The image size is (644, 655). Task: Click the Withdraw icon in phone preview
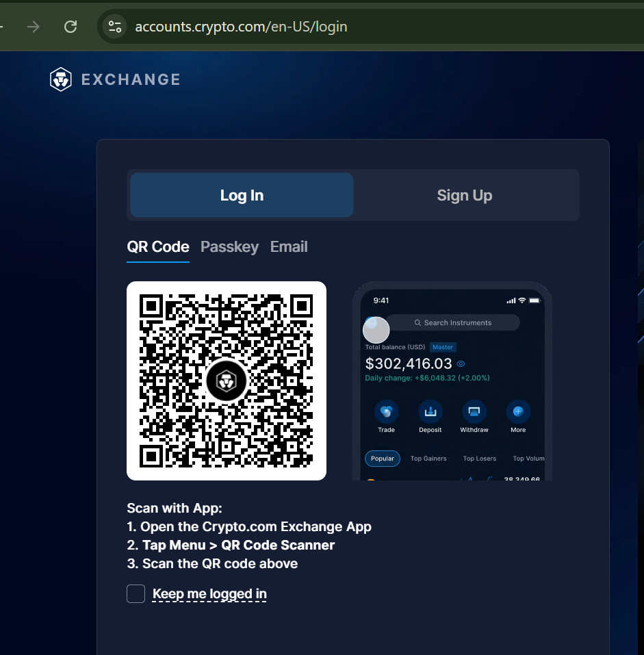(x=474, y=412)
